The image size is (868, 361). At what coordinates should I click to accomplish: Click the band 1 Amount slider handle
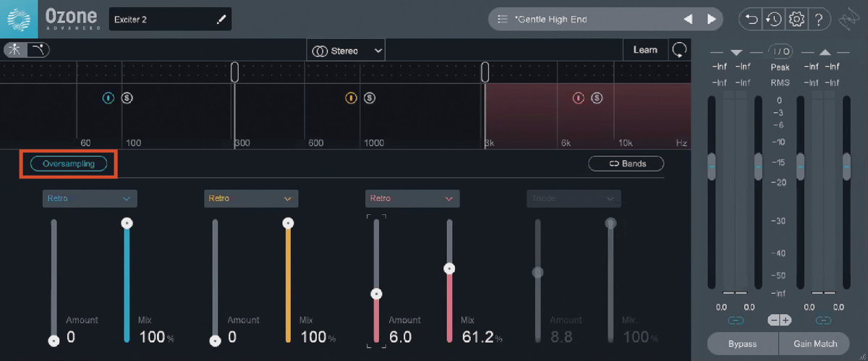click(x=54, y=340)
